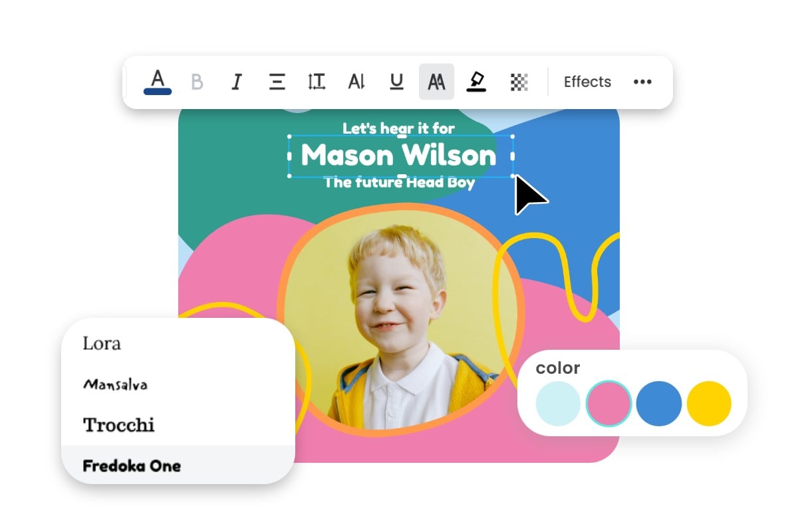Adjust line spacing using the spacing icon
Viewport: 798px width, 532px height.
tap(317, 81)
